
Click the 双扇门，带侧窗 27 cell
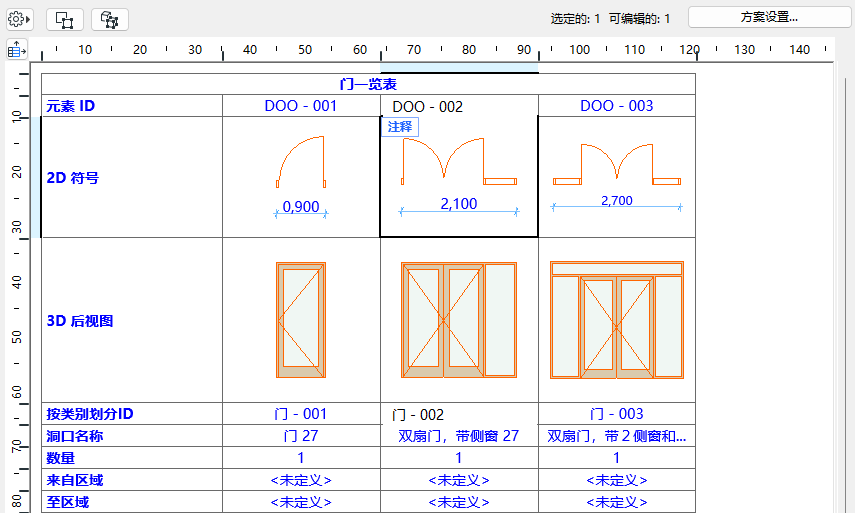[459, 436]
